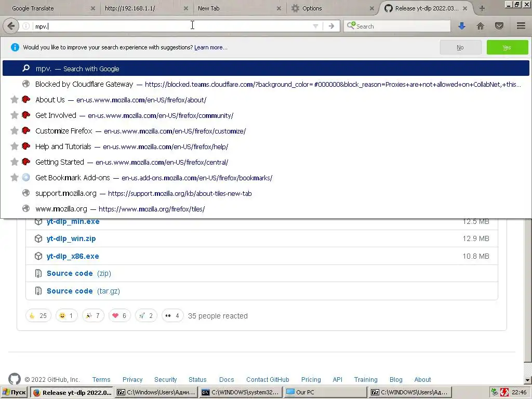The width and height of the screenshot is (532, 399).
Task: Select 'mpv. — Search with Google' suggestion
Action: click(265, 69)
